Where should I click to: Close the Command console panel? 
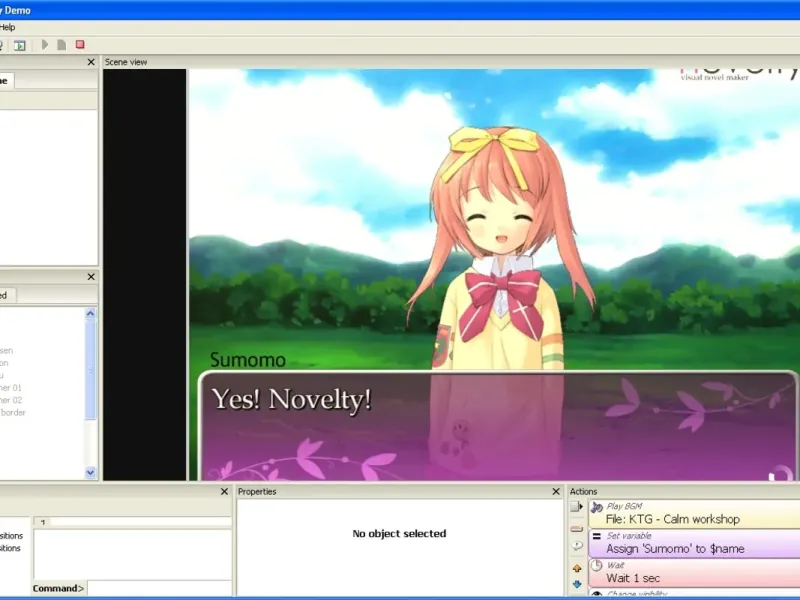click(x=224, y=491)
